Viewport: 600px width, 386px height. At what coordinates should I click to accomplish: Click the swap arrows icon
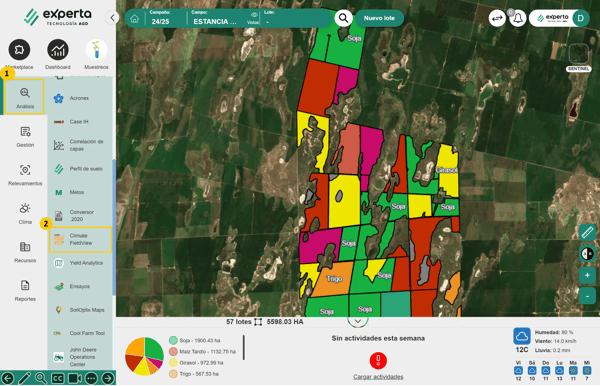497,18
